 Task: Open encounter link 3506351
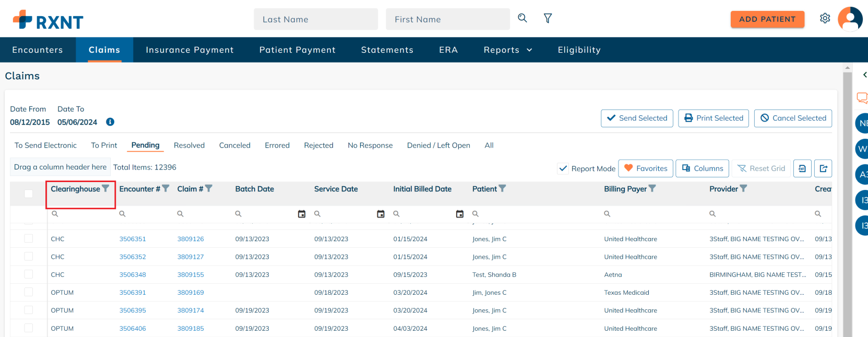click(133, 239)
